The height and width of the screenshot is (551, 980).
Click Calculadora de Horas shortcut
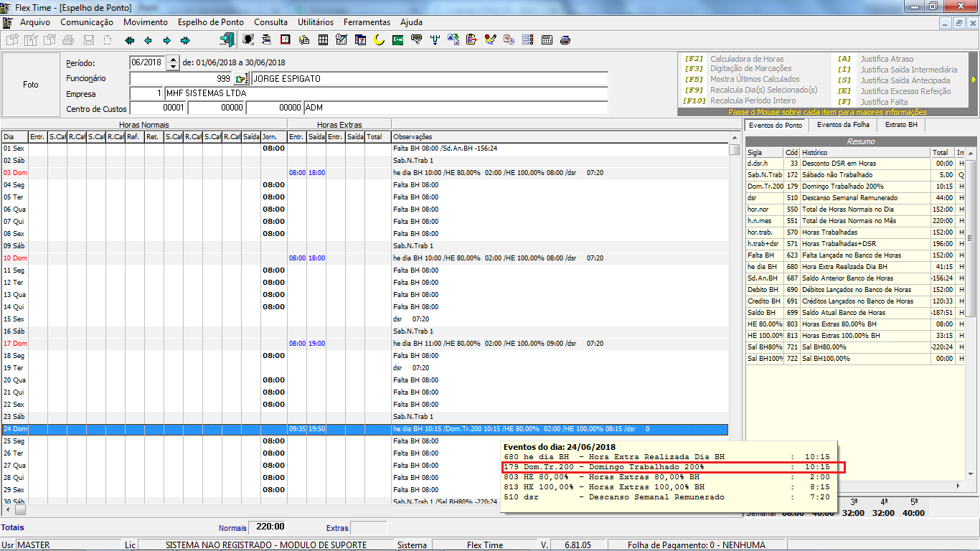point(747,59)
